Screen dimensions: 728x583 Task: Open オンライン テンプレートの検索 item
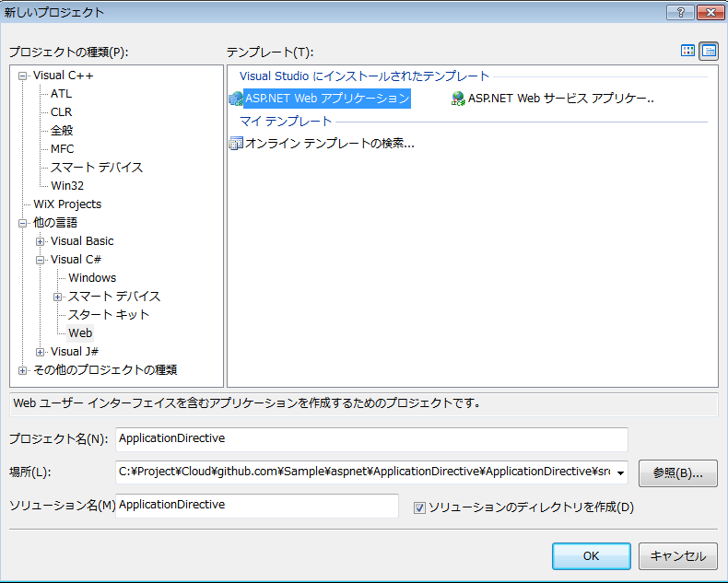point(322,144)
